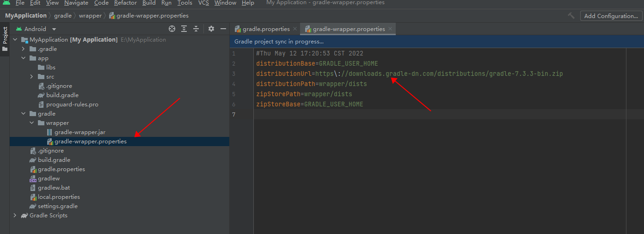The width and height of the screenshot is (644, 234).
Task: Open the File menu
Action: 20,3
